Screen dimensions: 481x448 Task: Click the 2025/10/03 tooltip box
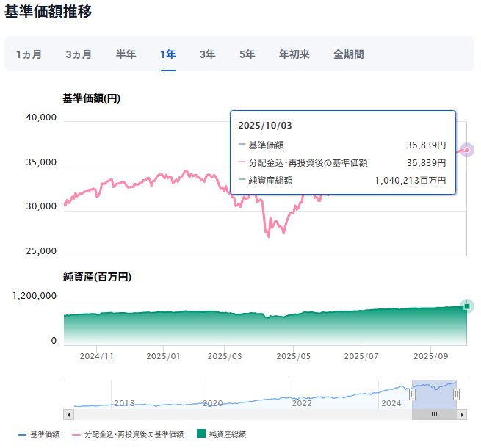click(x=343, y=152)
